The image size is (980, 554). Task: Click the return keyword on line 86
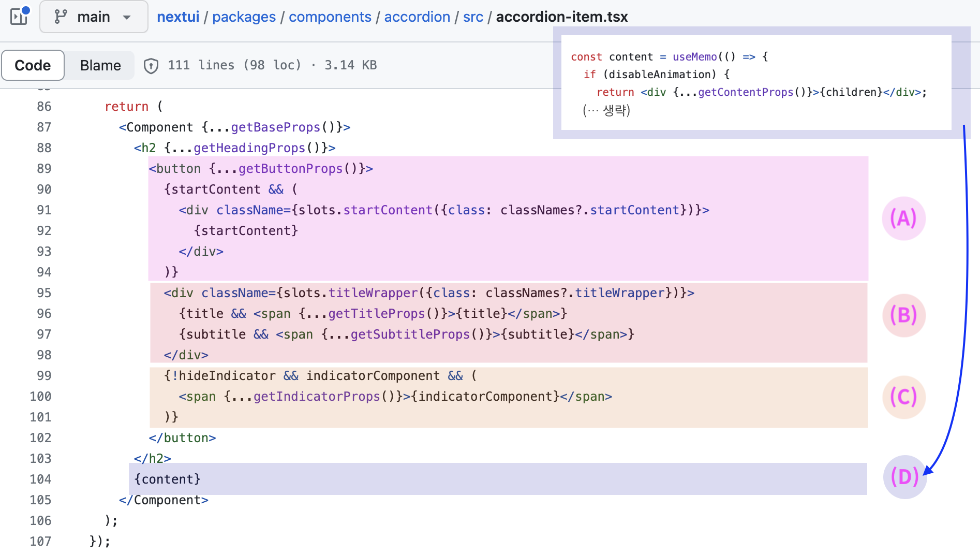(127, 107)
